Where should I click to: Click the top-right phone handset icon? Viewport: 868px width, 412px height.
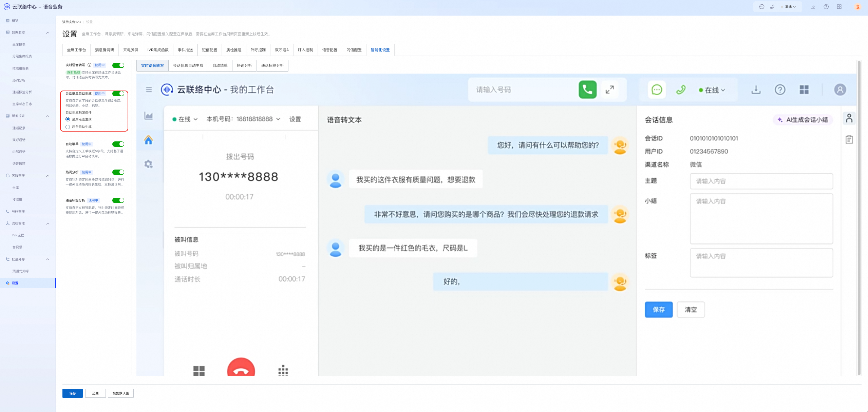772,7
